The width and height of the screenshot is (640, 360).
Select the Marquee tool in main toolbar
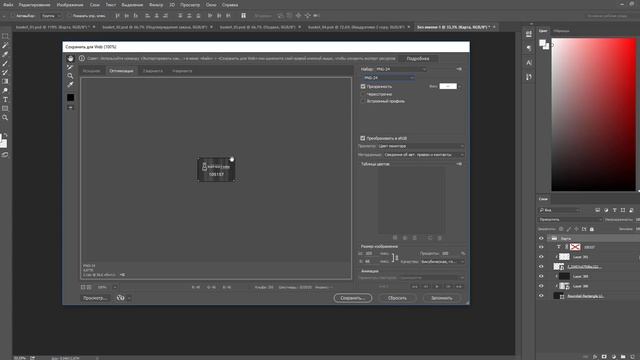[x=5, y=36]
